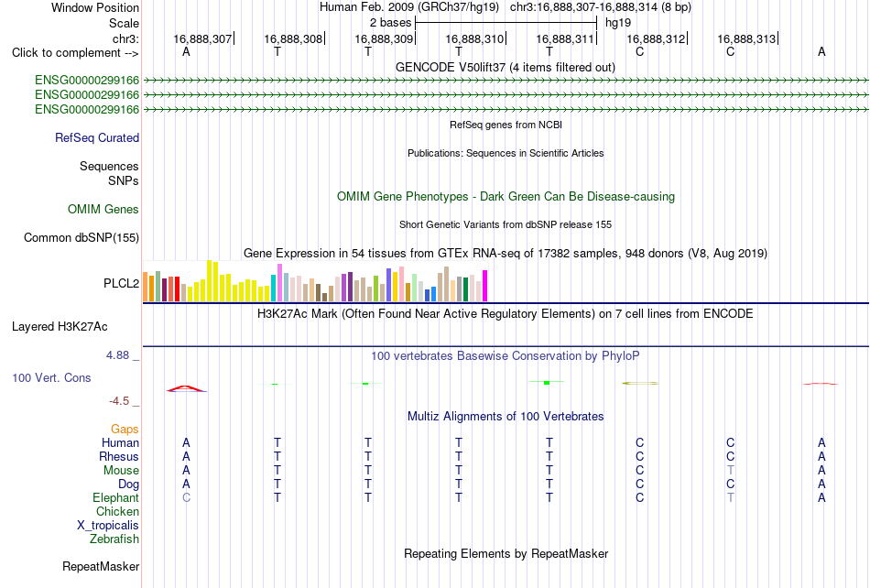Click the Elephant row's C mismatch base
Viewport: 870px width, 588px height.
(x=187, y=497)
